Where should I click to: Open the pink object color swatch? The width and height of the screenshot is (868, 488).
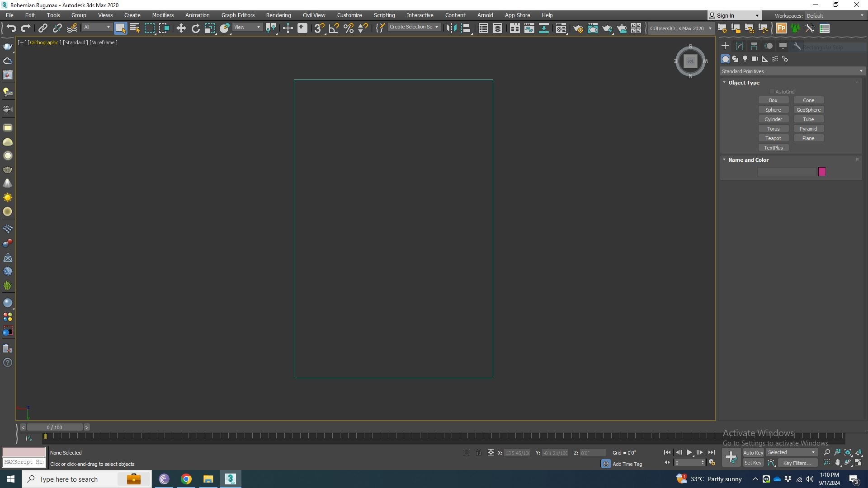point(822,172)
